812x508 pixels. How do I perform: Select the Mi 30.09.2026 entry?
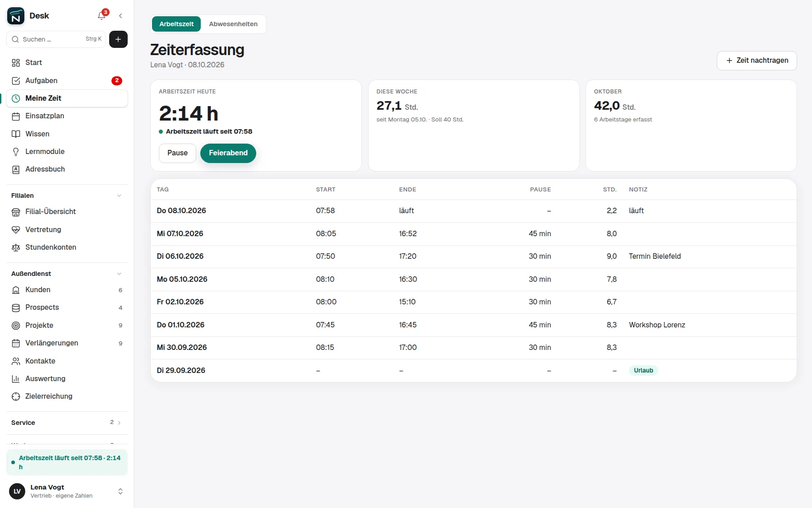pyautogui.click(x=474, y=348)
